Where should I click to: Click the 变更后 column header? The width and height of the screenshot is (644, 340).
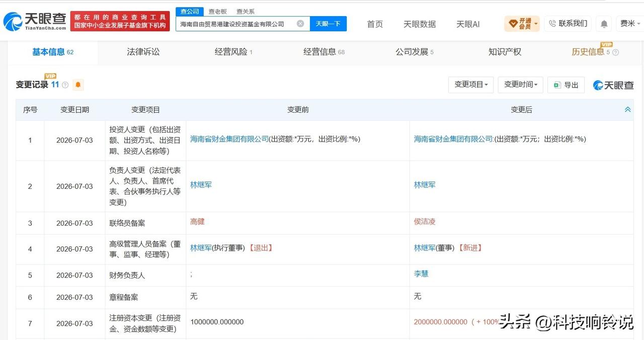pos(521,110)
